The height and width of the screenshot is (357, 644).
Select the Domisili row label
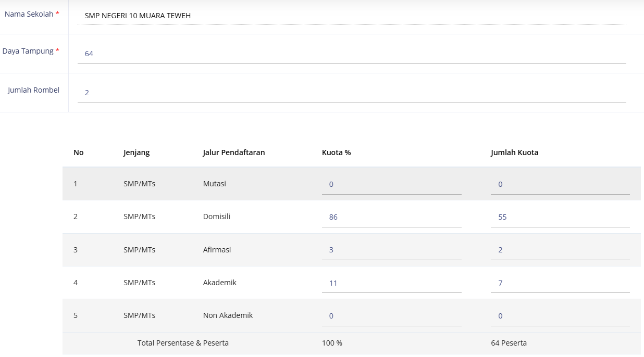point(216,216)
